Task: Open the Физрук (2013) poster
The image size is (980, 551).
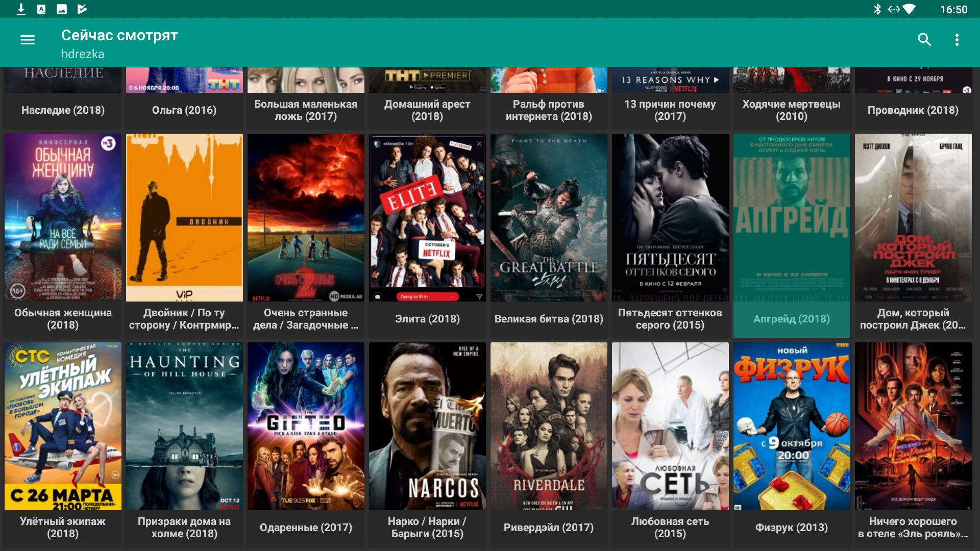Action: [x=792, y=426]
